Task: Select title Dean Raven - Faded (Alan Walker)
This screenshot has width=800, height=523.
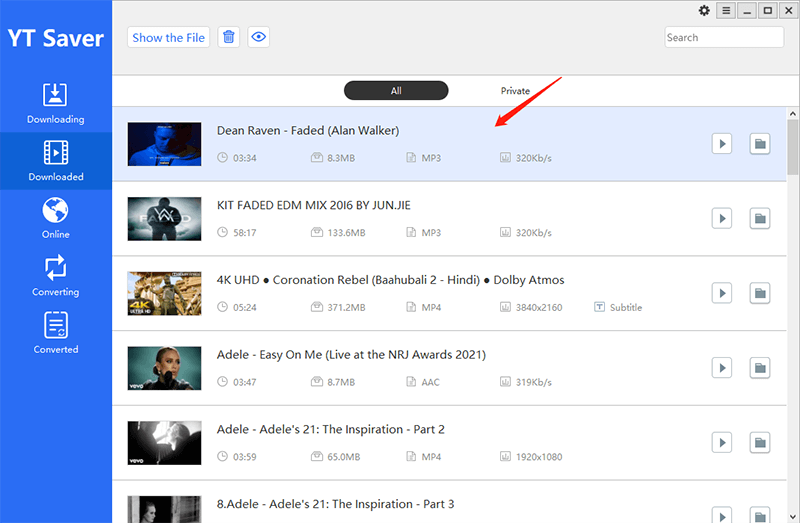Action: click(308, 131)
